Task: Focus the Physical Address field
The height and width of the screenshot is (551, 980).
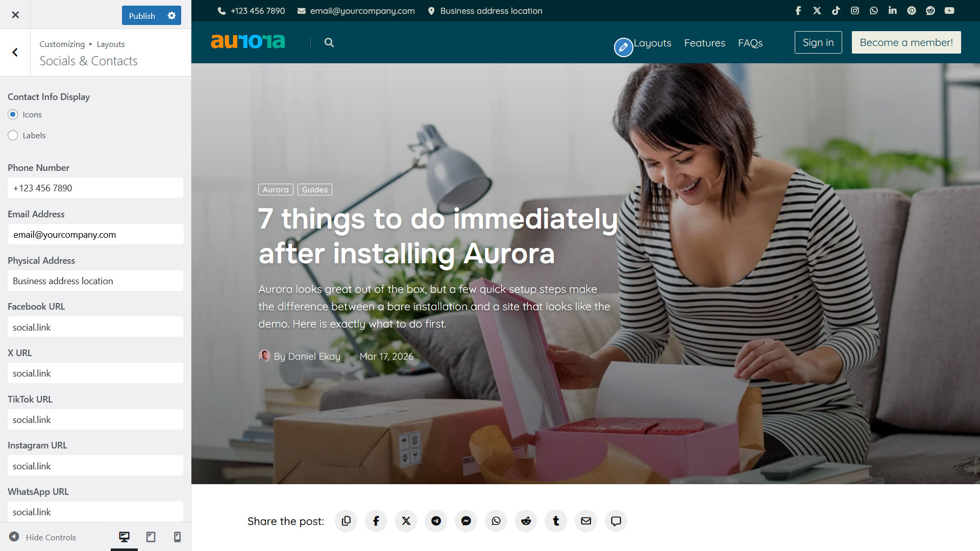Action: pyautogui.click(x=95, y=281)
